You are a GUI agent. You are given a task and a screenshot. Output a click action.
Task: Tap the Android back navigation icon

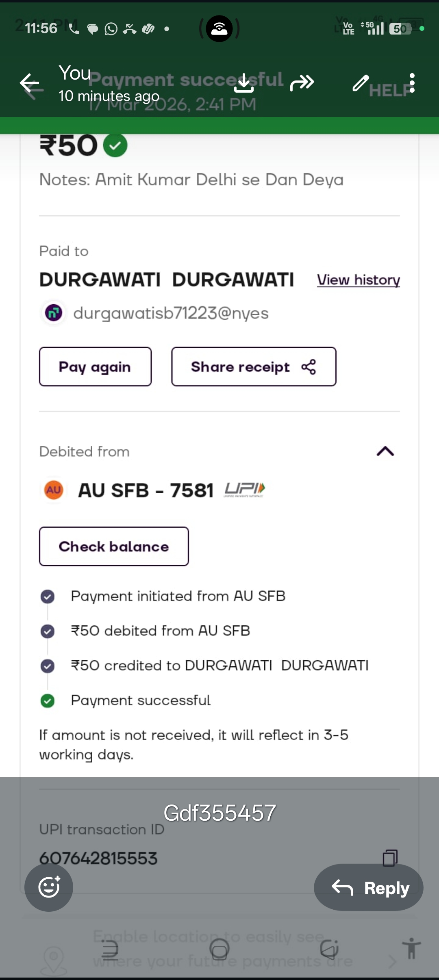click(329, 950)
